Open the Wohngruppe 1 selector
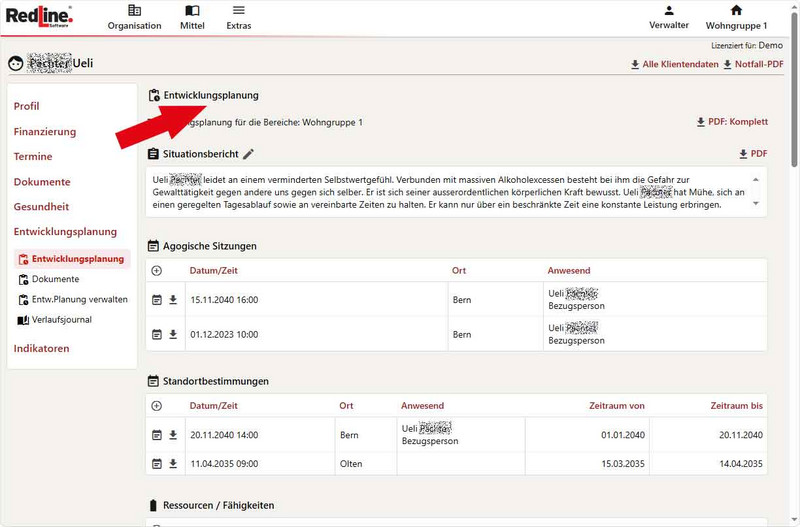This screenshot has height=527, width=800. (x=736, y=18)
